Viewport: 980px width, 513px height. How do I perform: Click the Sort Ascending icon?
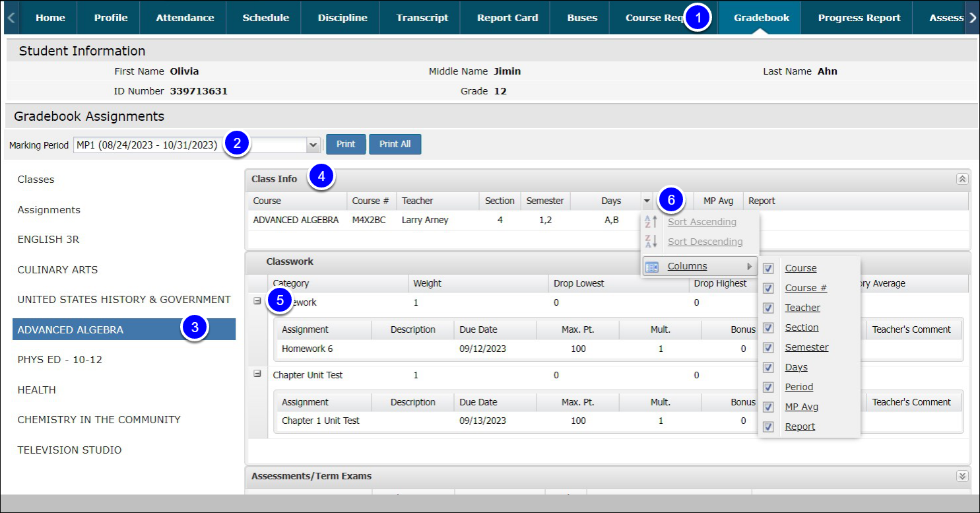pos(651,222)
